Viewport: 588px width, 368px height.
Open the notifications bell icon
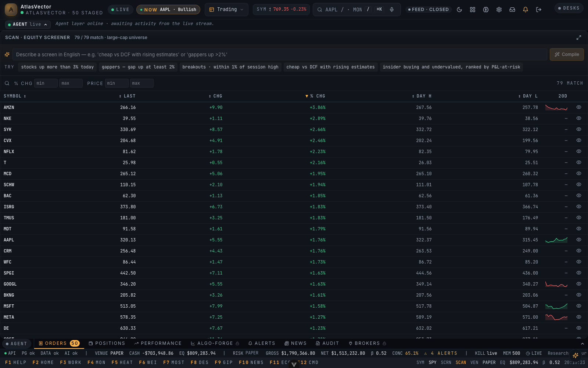[526, 10]
